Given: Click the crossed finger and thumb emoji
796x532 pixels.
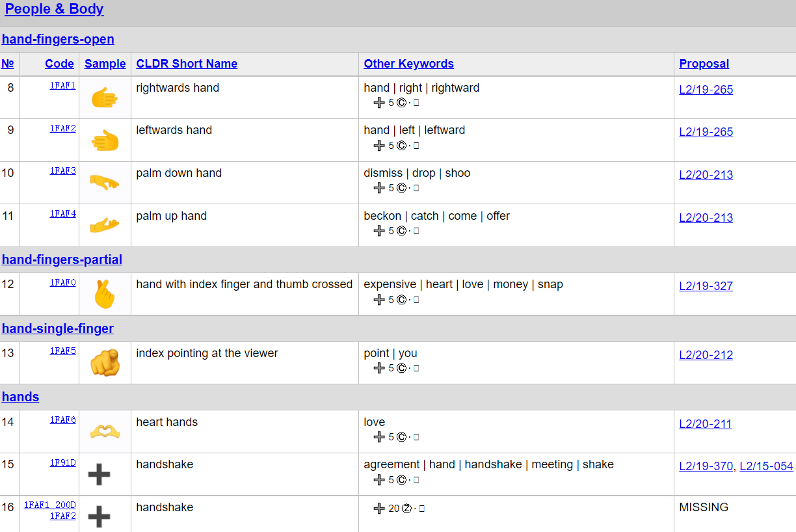Looking at the screenshot, I should tap(104, 295).
